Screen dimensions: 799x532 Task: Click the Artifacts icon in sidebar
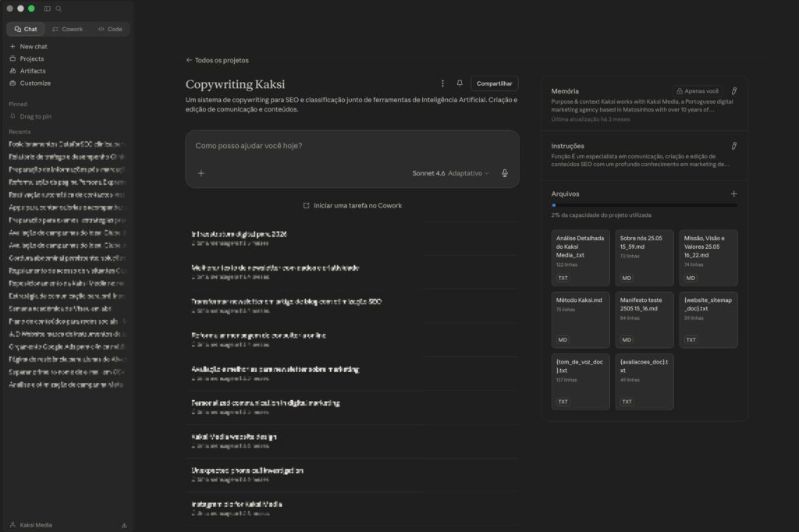12,71
